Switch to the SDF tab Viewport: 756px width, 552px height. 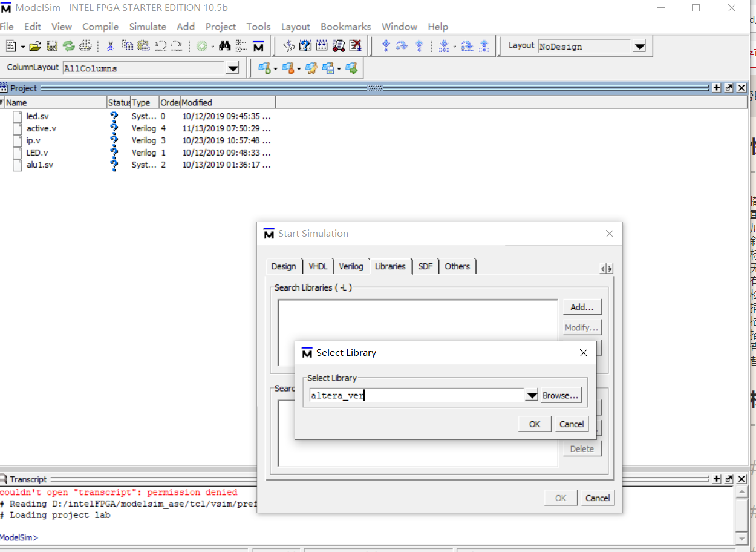tap(426, 266)
